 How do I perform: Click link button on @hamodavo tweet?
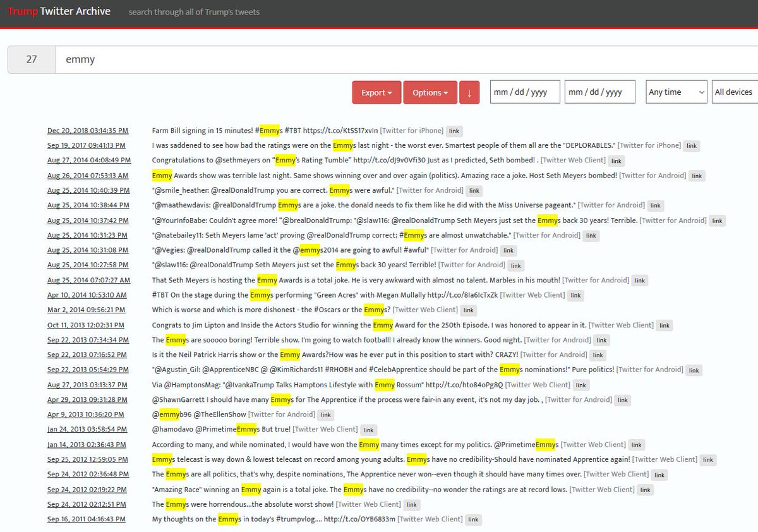tap(368, 430)
